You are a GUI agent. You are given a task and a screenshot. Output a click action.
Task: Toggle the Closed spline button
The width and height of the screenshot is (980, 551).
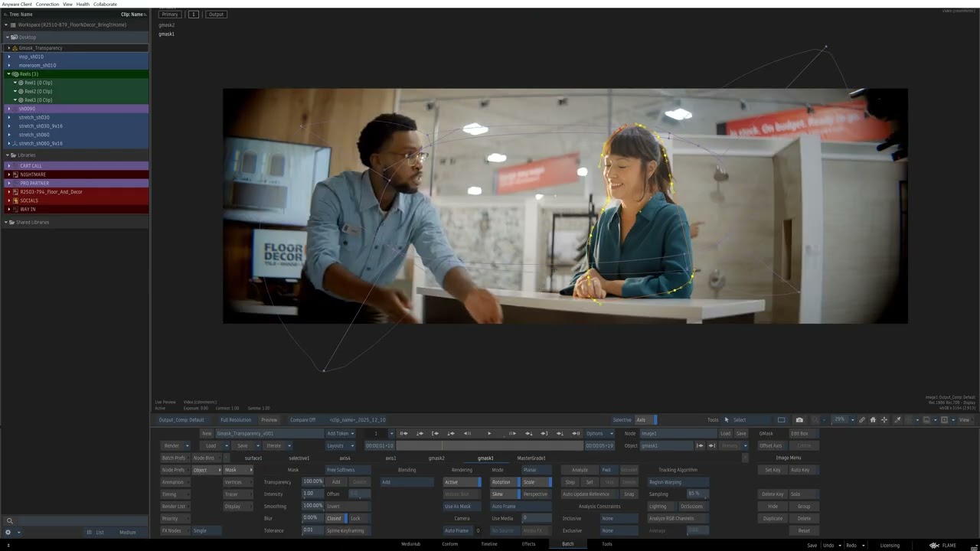(x=336, y=519)
